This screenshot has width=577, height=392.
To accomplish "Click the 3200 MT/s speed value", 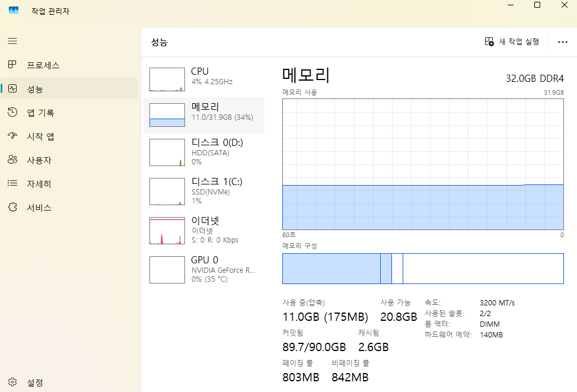I will [497, 303].
